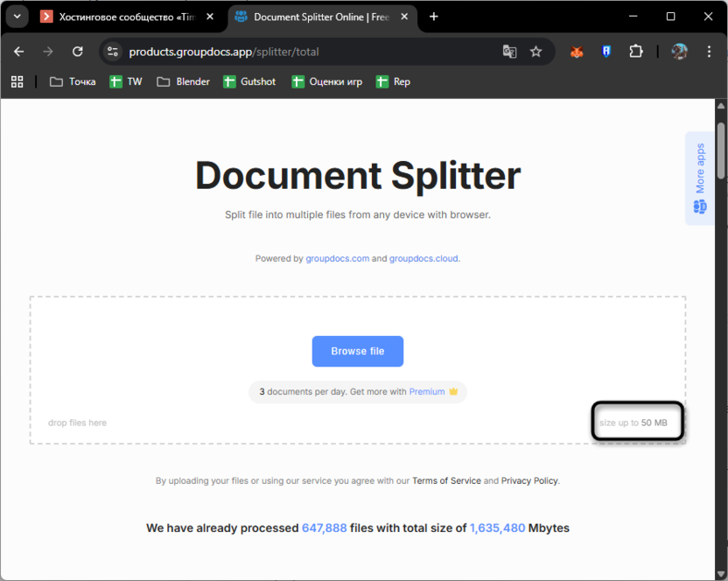Open the Terms of Service link

tap(446, 480)
